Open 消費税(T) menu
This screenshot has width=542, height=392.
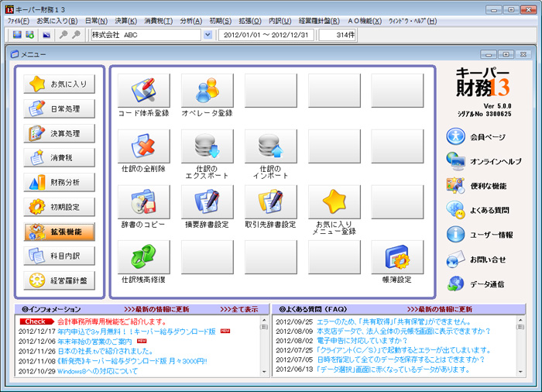158,21
